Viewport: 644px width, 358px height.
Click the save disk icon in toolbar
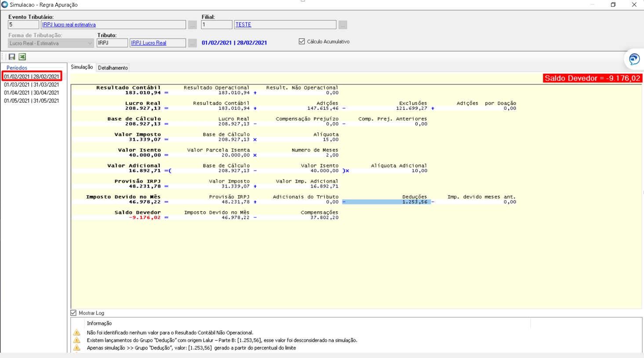click(12, 57)
